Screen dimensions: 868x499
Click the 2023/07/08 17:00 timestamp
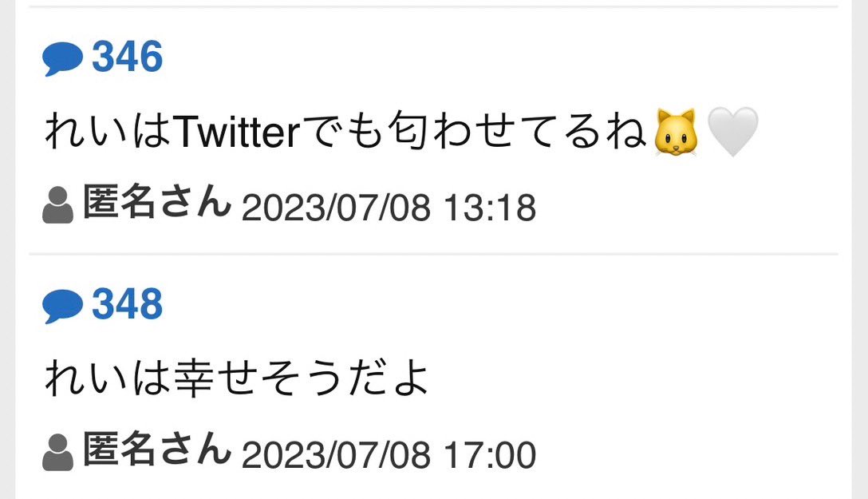pos(389,455)
